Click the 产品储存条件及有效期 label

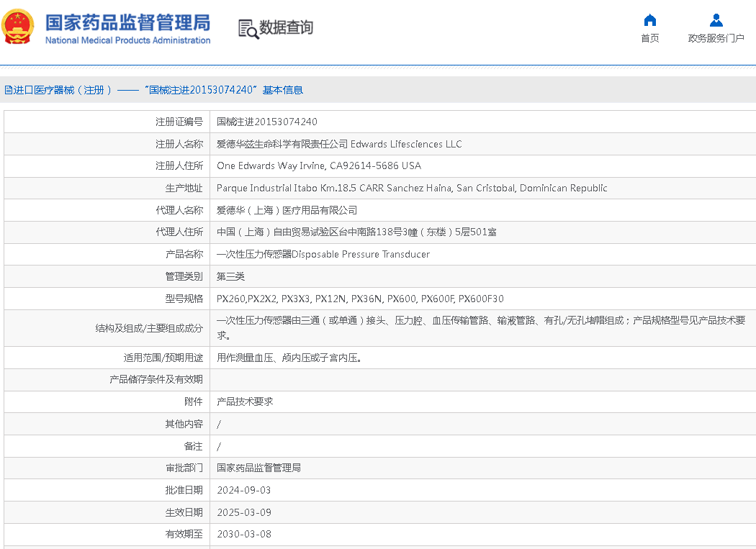pyautogui.click(x=156, y=379)
